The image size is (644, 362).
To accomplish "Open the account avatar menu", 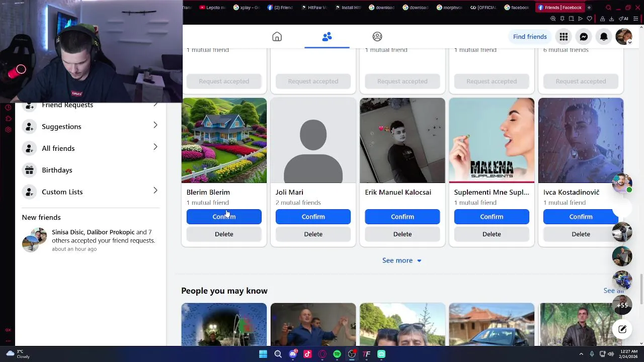I will pyautogui.click(x=624, y=37).
